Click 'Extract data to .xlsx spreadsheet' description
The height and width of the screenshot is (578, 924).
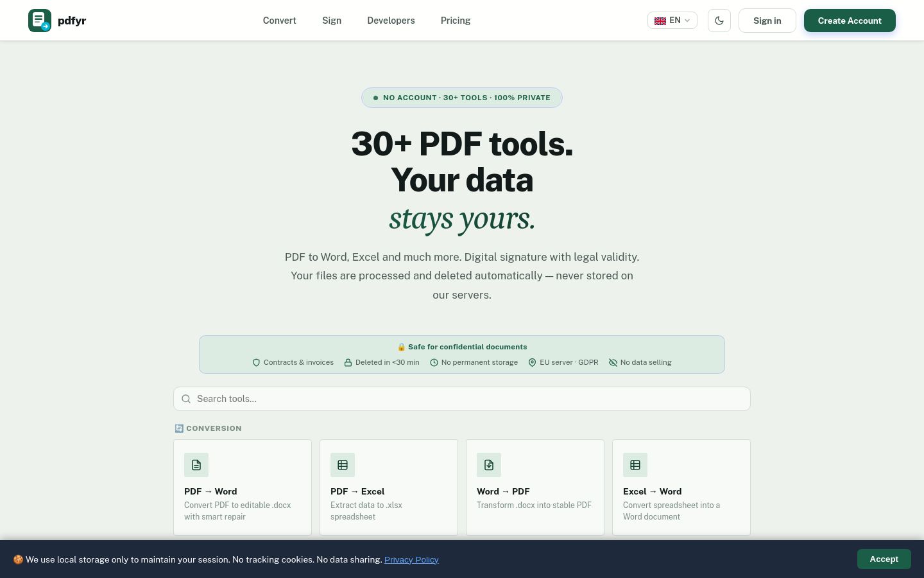click(x=366, y=511)
